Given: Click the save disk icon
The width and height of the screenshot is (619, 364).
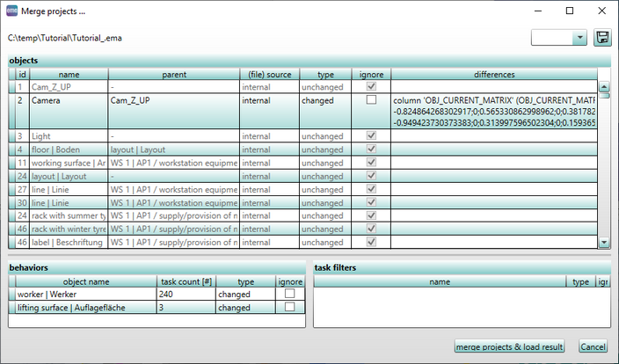Looking at the screenshot, I should point(602,38).
